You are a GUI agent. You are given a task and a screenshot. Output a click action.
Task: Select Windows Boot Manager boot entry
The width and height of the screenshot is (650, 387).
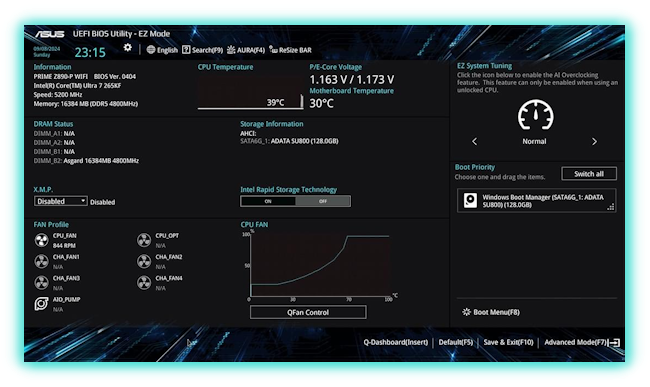click(536, 201)
